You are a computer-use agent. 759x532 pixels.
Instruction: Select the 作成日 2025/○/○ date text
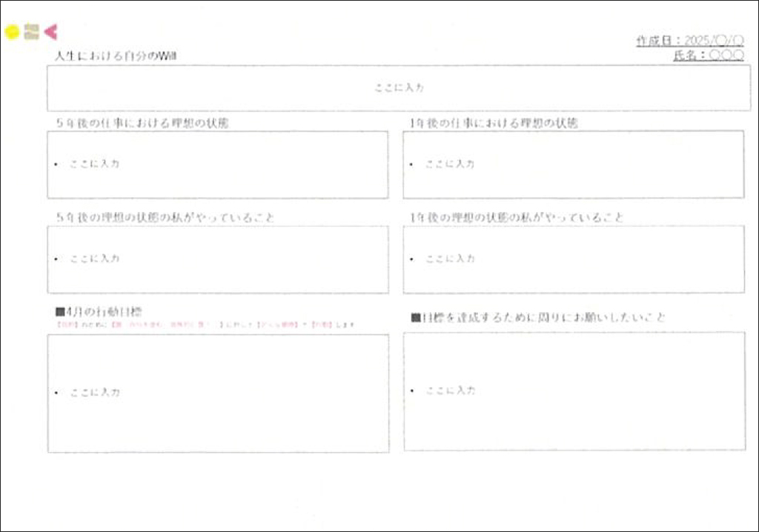click(x=690, y=40)
